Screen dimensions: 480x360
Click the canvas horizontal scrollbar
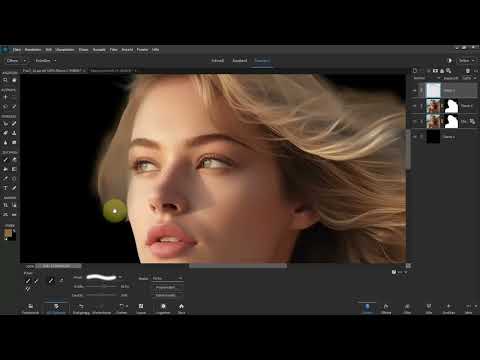(238, 266)
